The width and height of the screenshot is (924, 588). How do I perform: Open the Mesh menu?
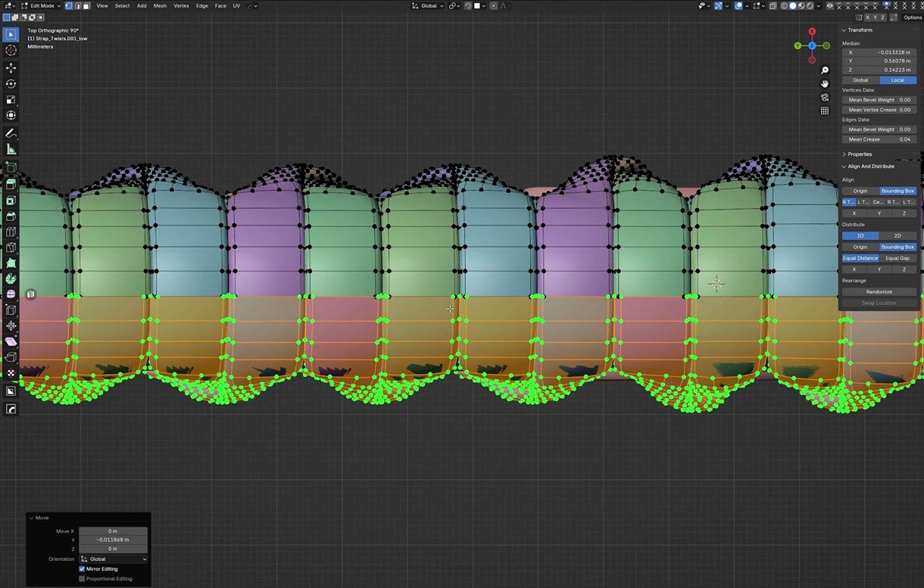coord(160,6)
